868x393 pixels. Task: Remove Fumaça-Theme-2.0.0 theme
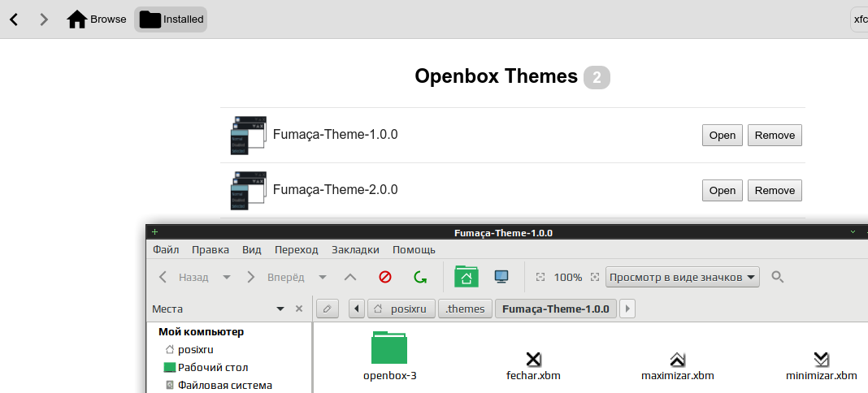coord(775,190)
